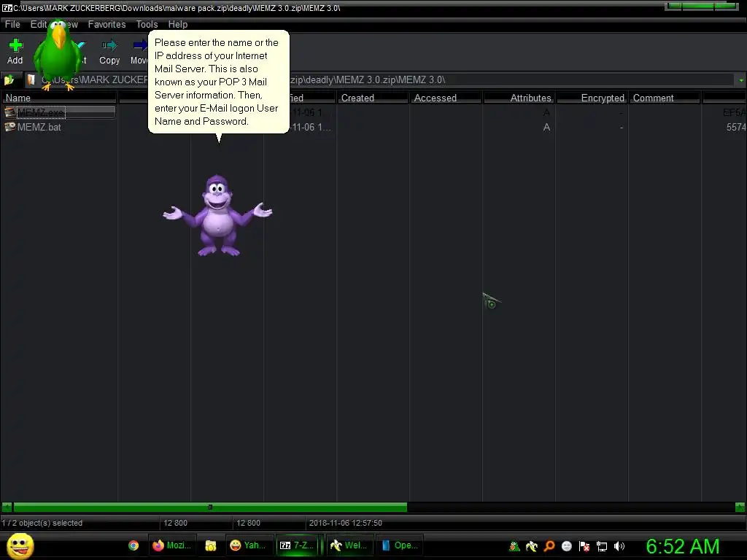Switch to the Mozilla Firefox taskbar button
747x560 pixels.
[171, 545]
